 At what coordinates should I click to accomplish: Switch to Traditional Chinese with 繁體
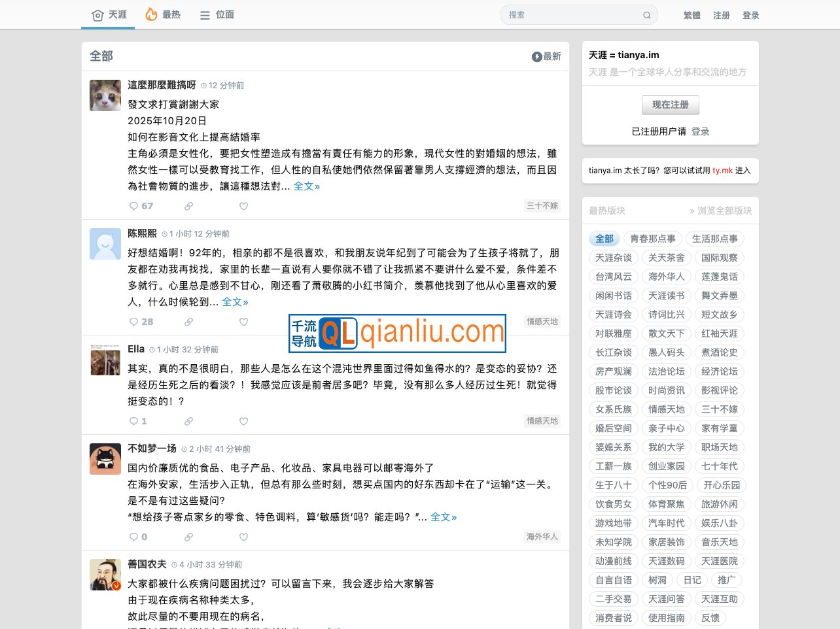691,15
